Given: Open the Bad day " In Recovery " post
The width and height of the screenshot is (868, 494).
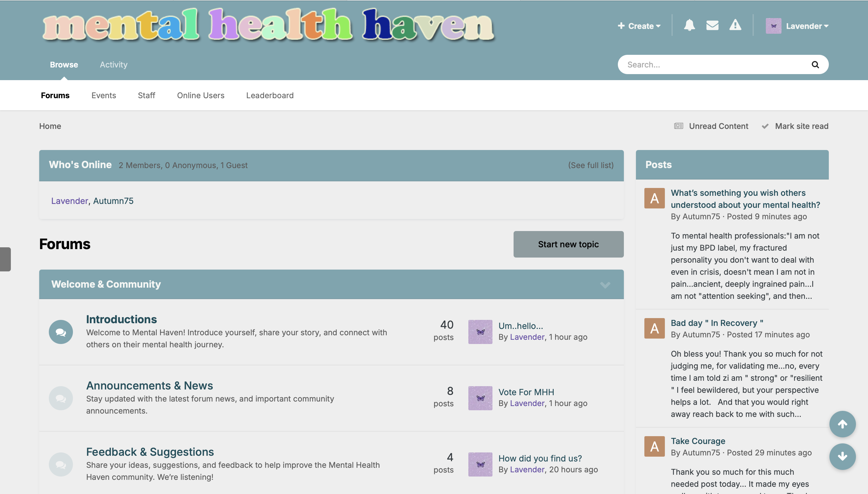Looking at the screenshot, I should [x=717, y=323].
